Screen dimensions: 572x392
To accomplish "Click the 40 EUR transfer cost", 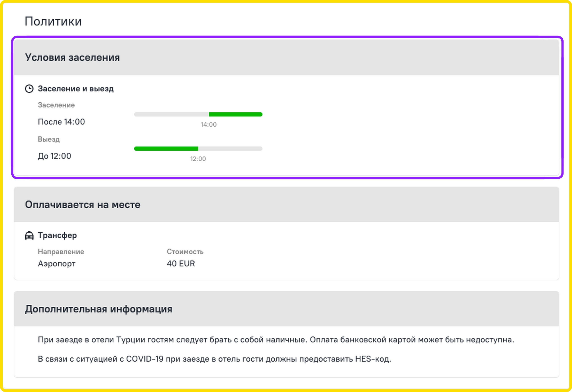I will click(181, 263).
